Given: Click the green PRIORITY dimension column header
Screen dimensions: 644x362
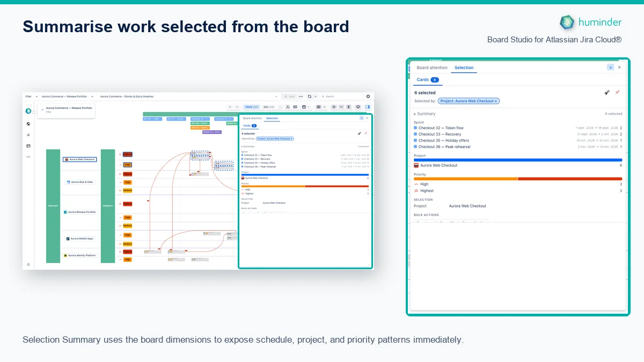Looking at the screenshot, I should pos(108,206).
